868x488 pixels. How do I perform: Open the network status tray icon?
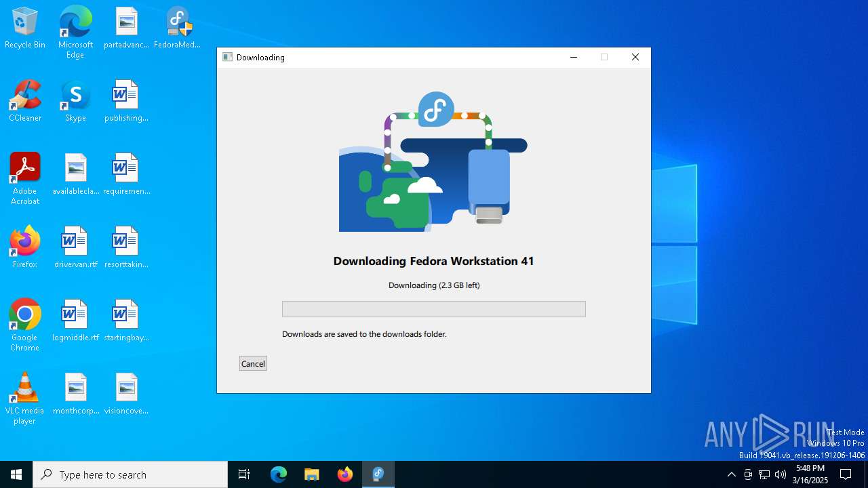point(764,474)
